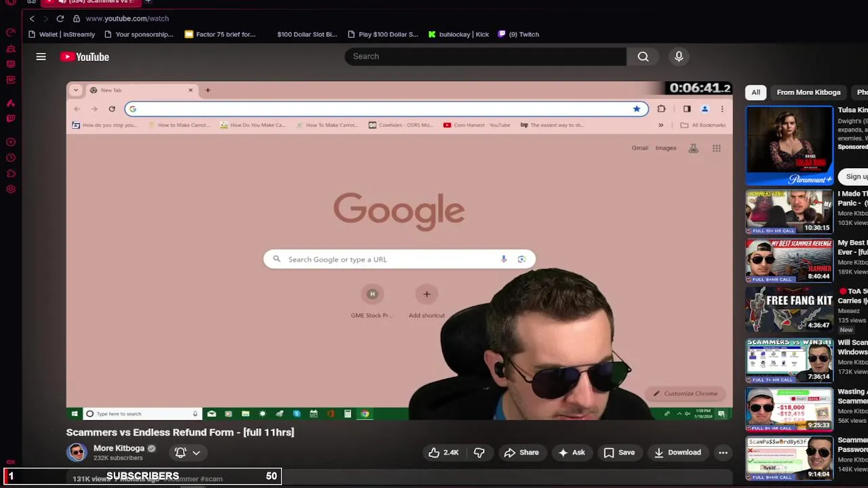Screen dimensions: 868x488
Task: Click the bookmark star in the video's Chrome
Action: (636, 109)
